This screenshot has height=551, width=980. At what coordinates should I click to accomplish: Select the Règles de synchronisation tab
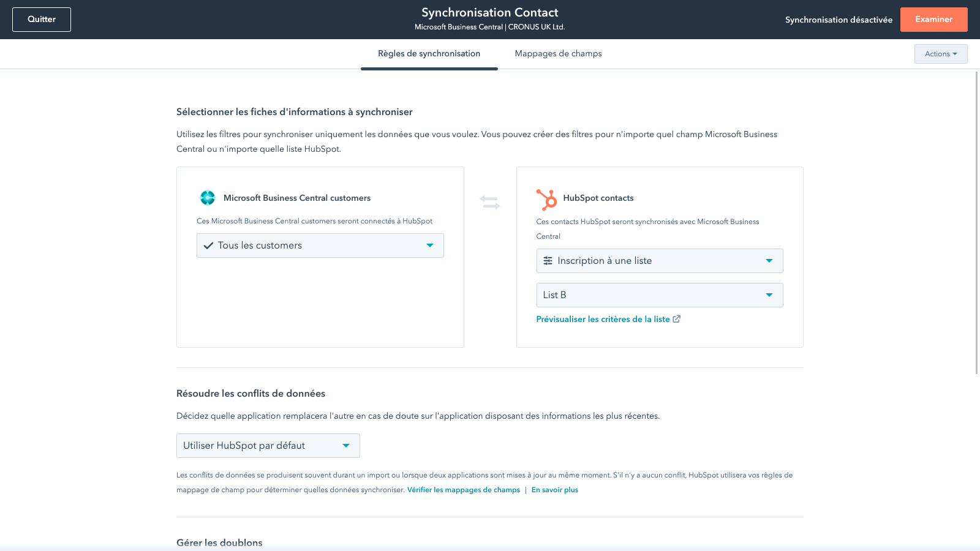tap(429, 54)
